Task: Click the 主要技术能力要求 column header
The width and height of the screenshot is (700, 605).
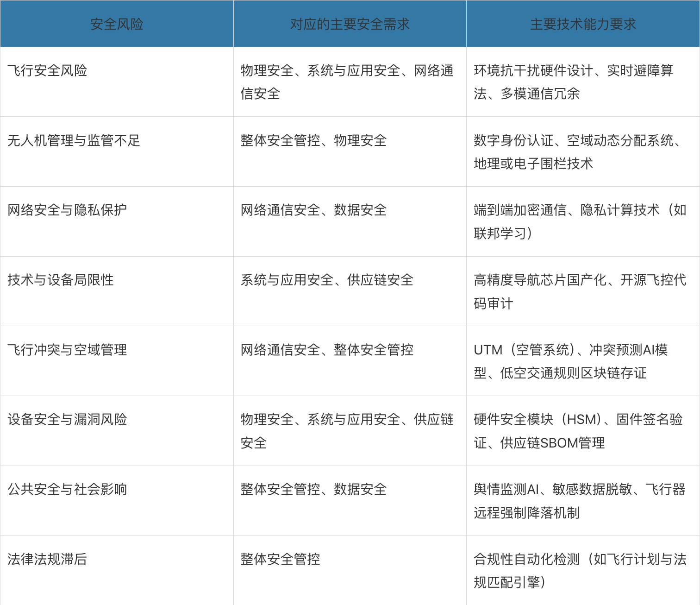Action: click(583, 24)
